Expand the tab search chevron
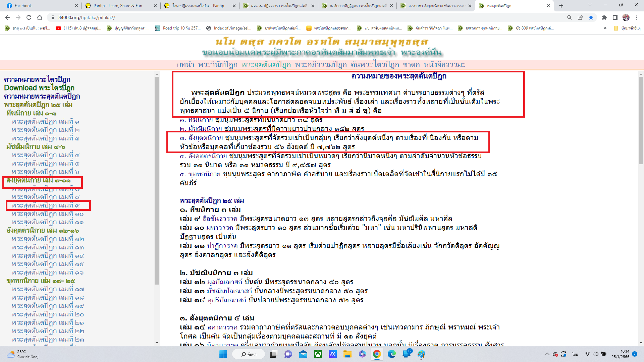 tap(590, 5)
